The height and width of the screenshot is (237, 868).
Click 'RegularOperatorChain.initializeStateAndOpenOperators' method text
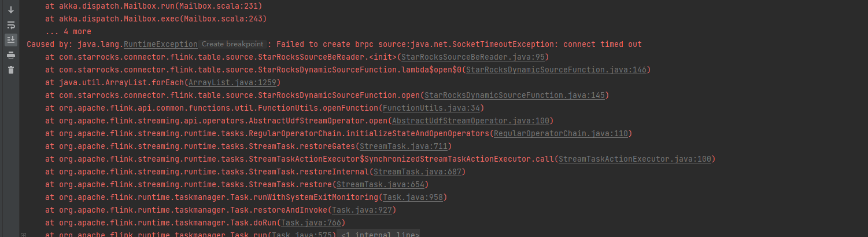369,133
